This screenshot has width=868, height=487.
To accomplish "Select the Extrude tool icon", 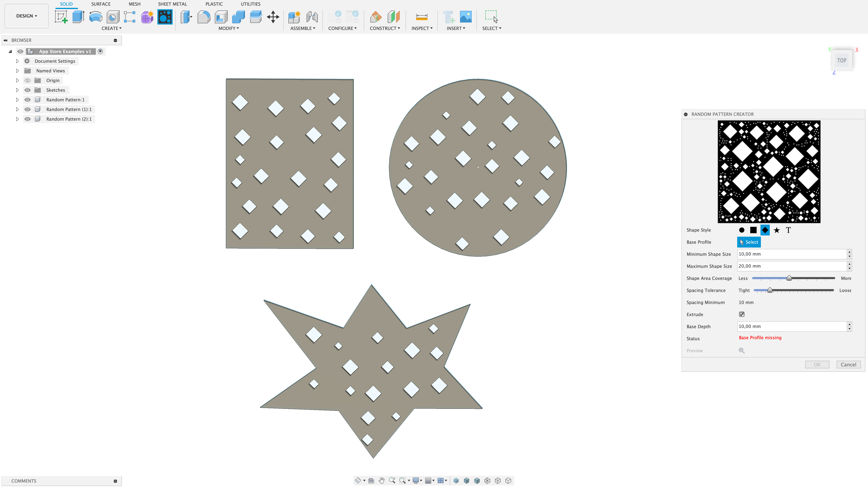I will pos(79,16).
